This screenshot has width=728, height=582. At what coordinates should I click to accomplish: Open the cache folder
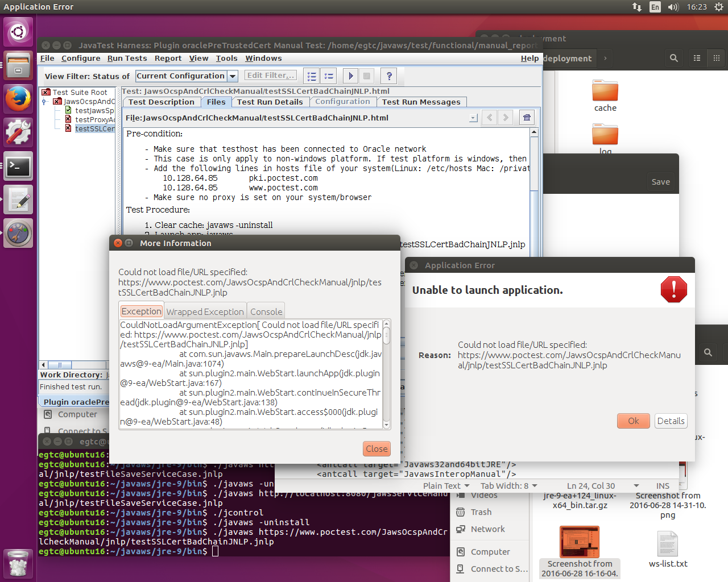pos(605,95)
